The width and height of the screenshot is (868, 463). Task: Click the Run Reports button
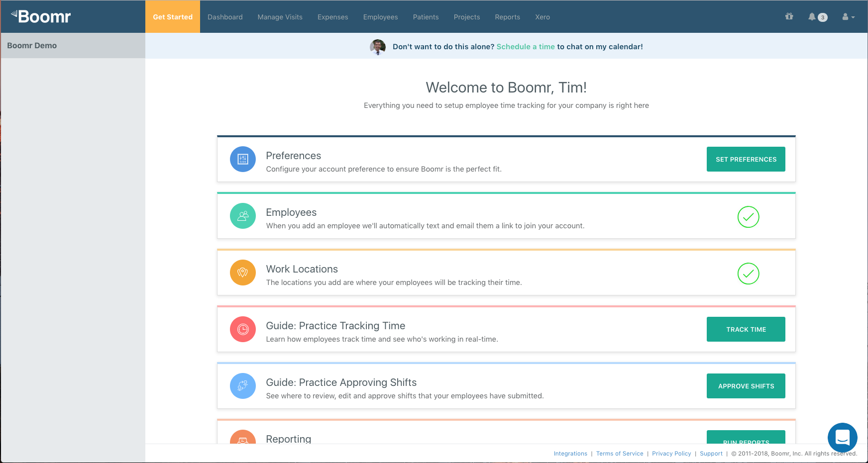[746, 437]
